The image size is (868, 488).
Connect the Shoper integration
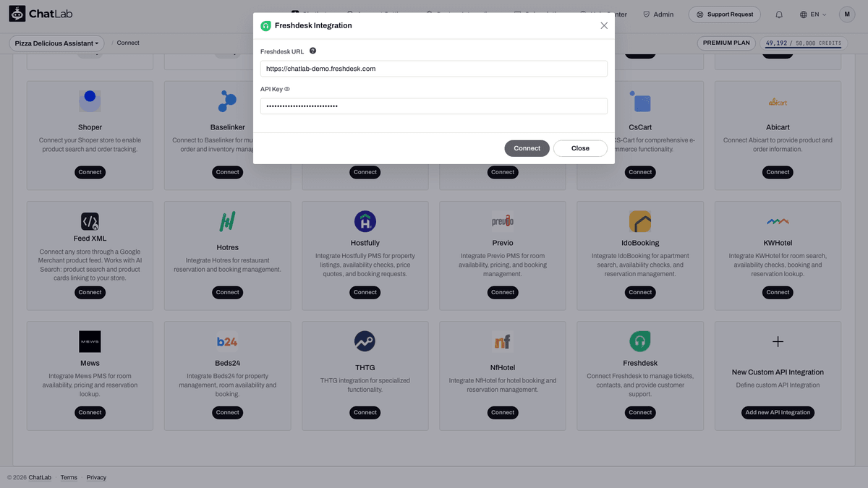point(90,172)
